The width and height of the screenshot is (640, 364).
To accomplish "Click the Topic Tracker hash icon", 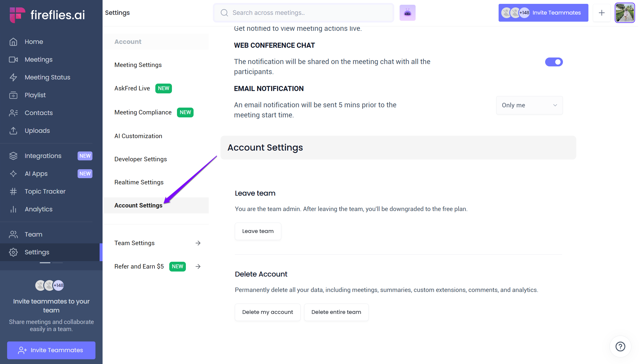I will [x=13, y=191].
